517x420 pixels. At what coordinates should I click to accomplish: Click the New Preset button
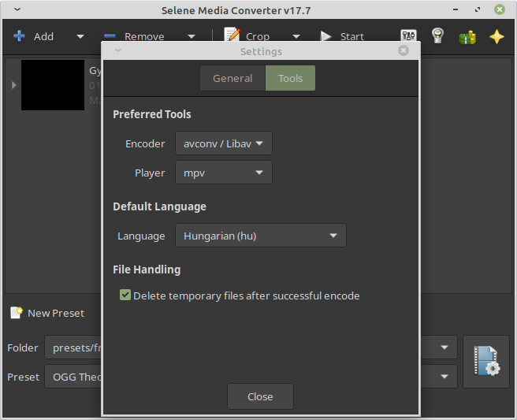(47, 313)
